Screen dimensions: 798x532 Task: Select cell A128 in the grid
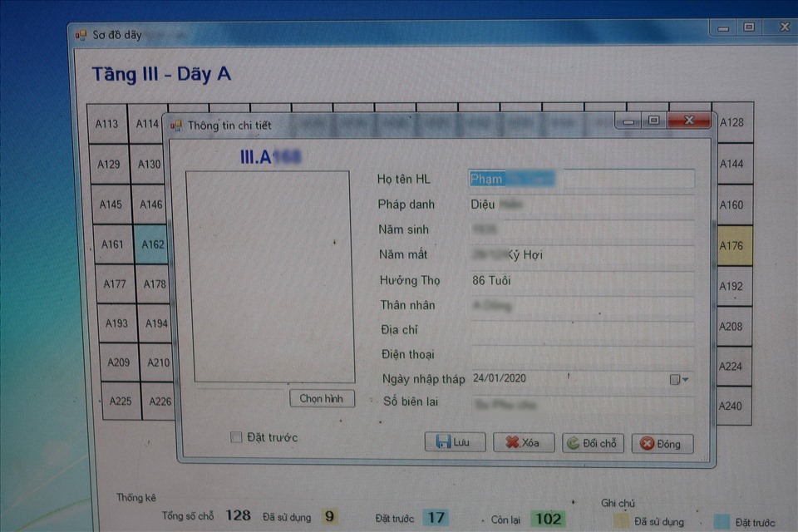(x=735, y=123)
